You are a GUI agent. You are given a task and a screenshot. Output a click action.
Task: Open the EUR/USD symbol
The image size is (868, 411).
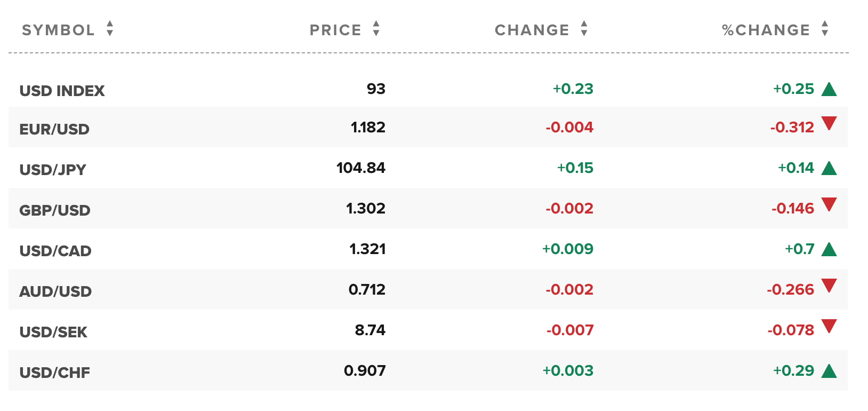(54, 129)
